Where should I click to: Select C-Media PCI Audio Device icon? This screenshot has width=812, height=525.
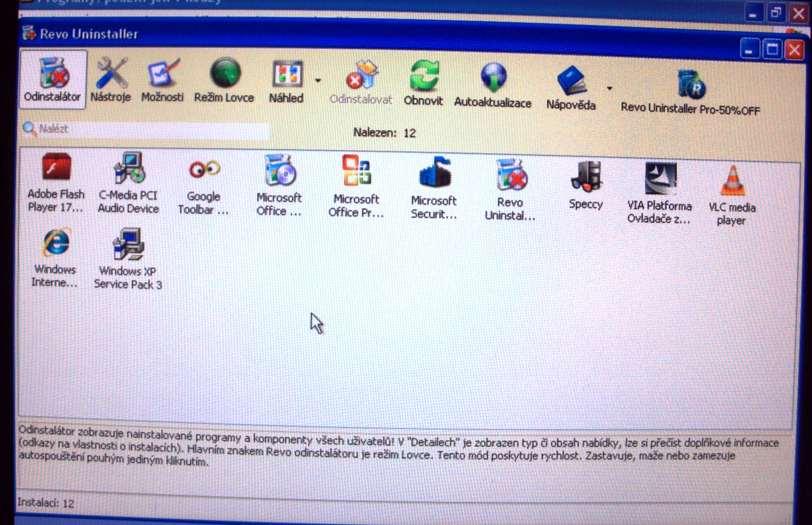(x=128, y=183)
